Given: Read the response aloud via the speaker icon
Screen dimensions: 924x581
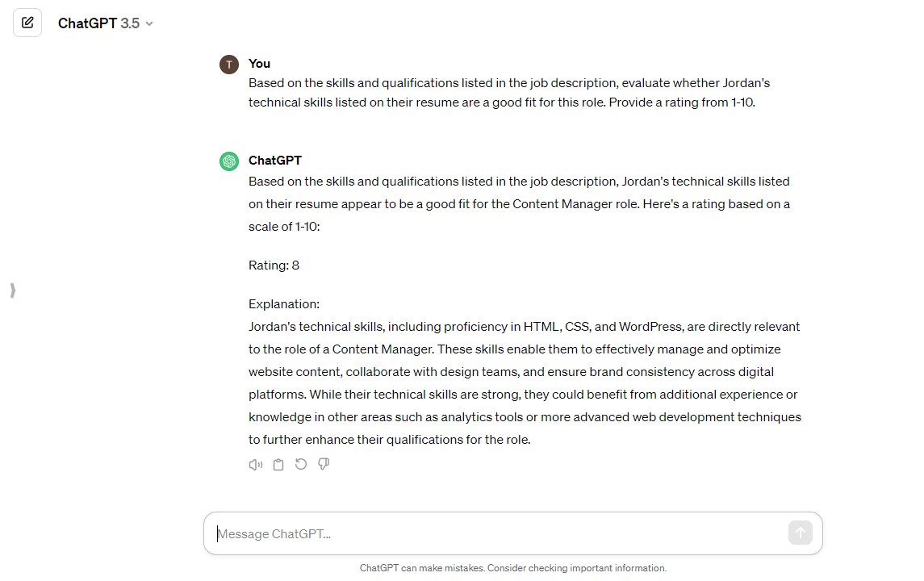Looking at the screenshot, I should click(256, 464).
